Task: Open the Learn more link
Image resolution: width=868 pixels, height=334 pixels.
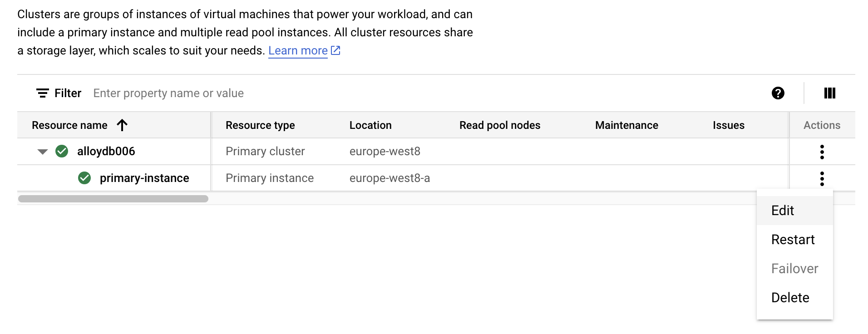Action: 298,50
